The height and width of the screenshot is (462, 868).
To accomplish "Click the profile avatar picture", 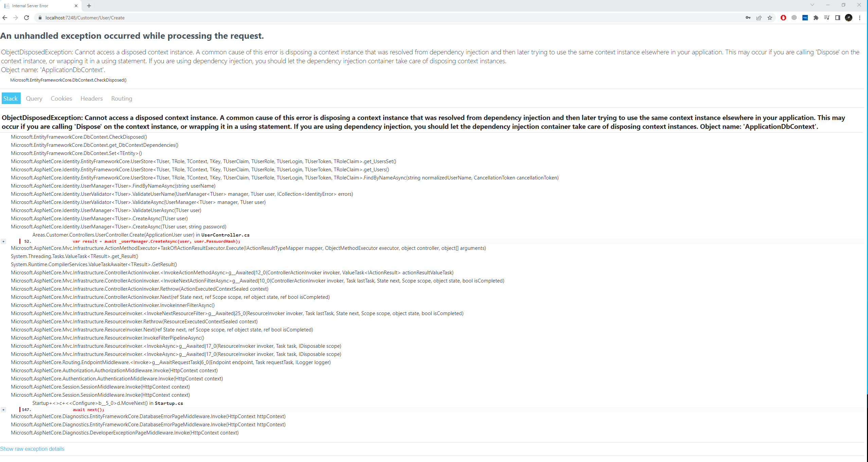I will tap(849, 18).
